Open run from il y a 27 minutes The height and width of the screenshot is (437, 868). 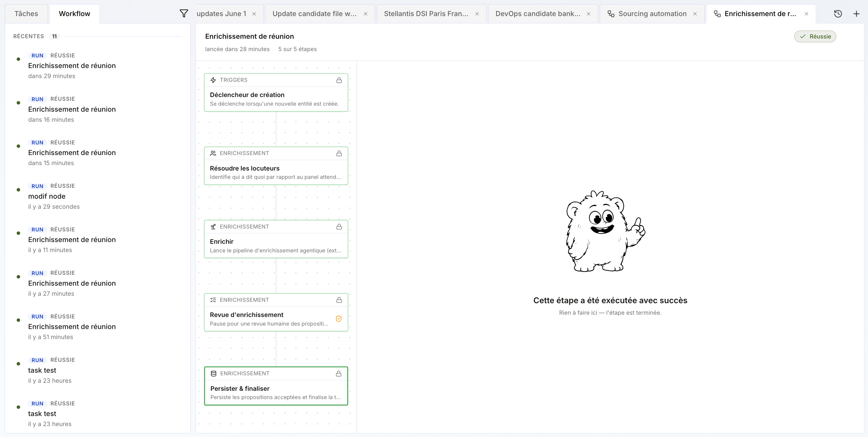[98, 283]
